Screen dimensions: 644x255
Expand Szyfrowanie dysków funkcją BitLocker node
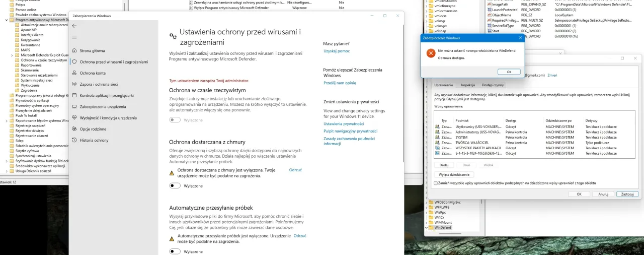point(7,161)
